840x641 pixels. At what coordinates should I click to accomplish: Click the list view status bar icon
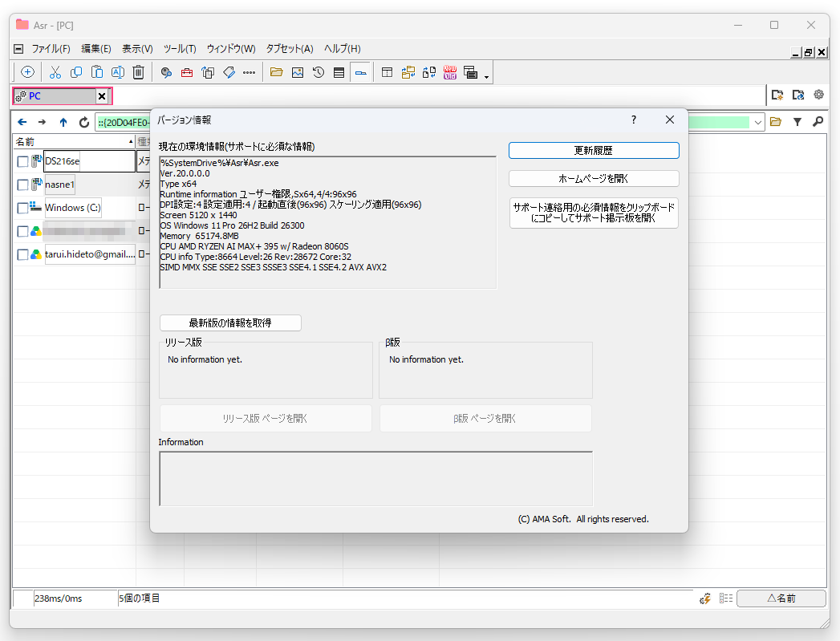click(726, 598)
